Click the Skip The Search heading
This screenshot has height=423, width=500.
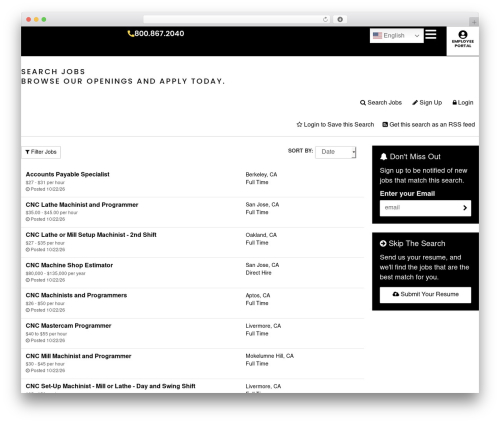point(417,244)
